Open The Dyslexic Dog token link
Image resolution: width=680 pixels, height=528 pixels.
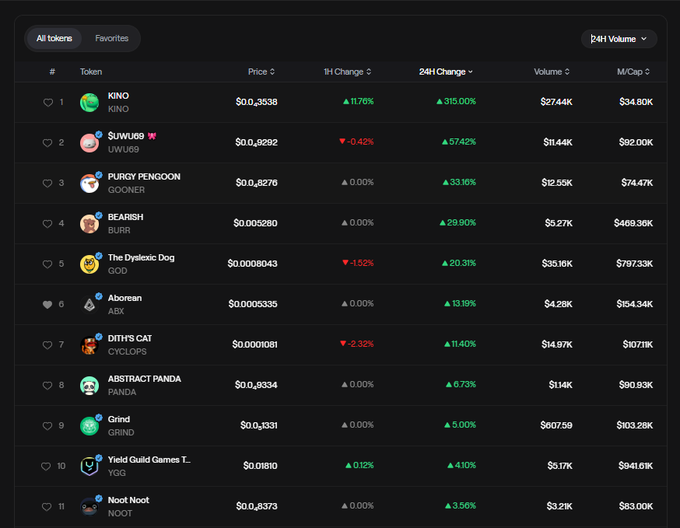click(141, 257)
